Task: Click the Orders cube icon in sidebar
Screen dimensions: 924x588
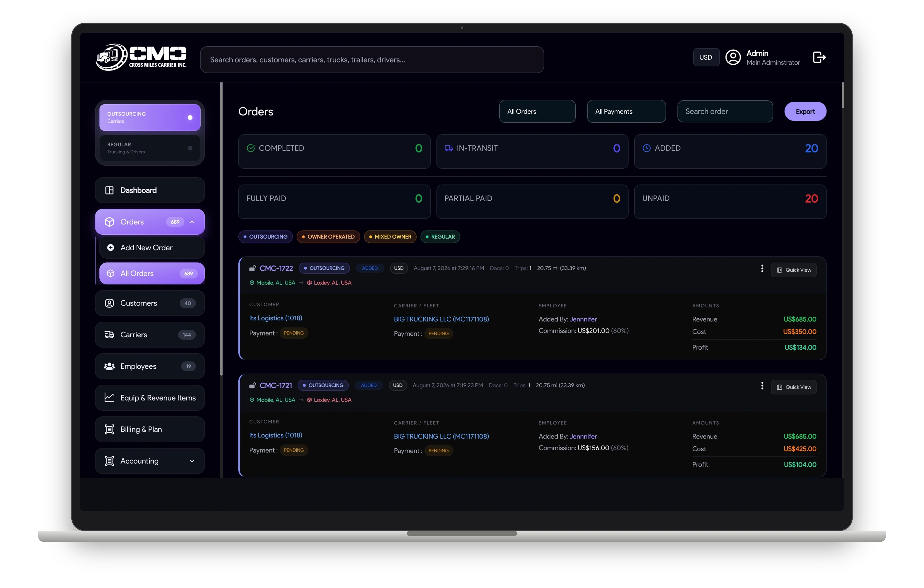Action: coord(109,222)
